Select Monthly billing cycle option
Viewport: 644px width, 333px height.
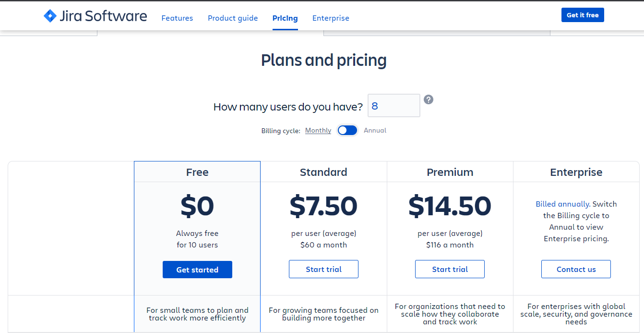pyautogui.click(x=318, y=130)
